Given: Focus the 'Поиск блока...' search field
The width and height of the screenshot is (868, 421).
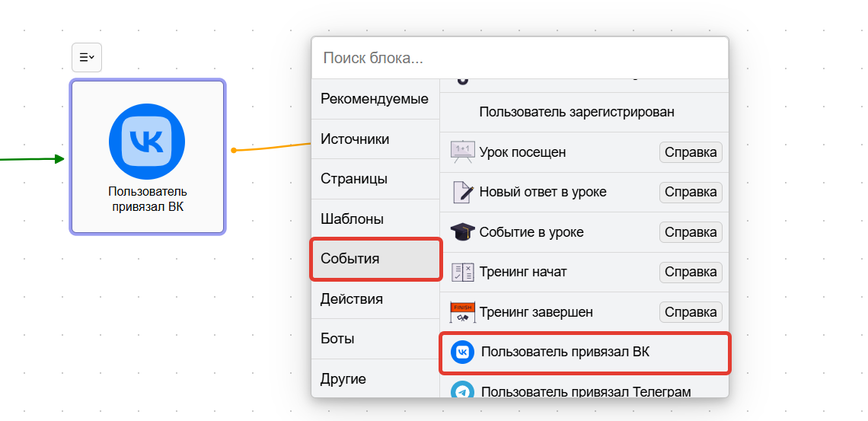Looking at the screenshot, I should coord(520,58).
